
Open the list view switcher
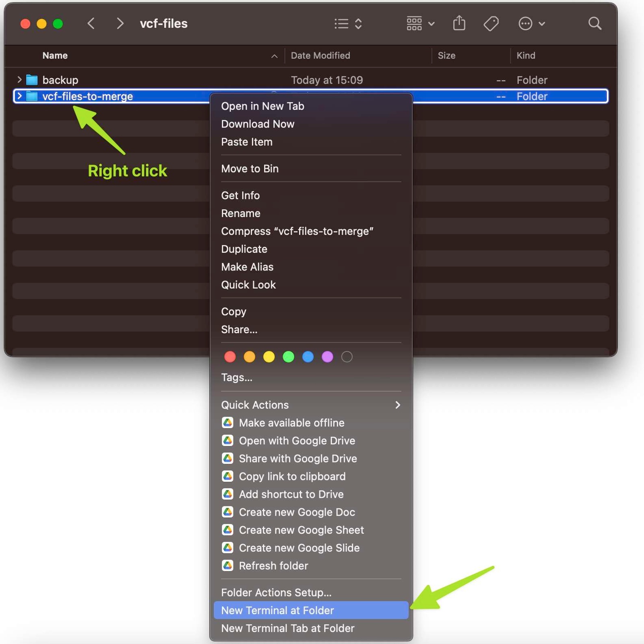[348, 24]
